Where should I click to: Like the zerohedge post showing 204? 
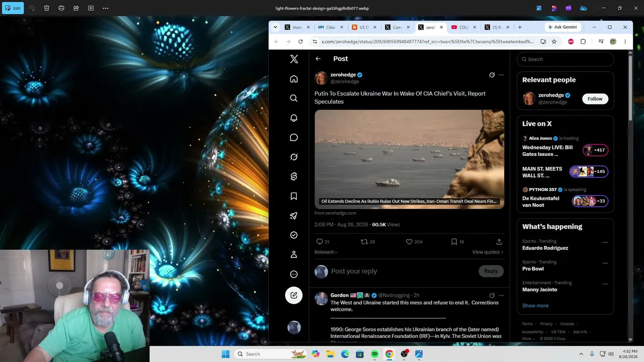coord(409,242)
